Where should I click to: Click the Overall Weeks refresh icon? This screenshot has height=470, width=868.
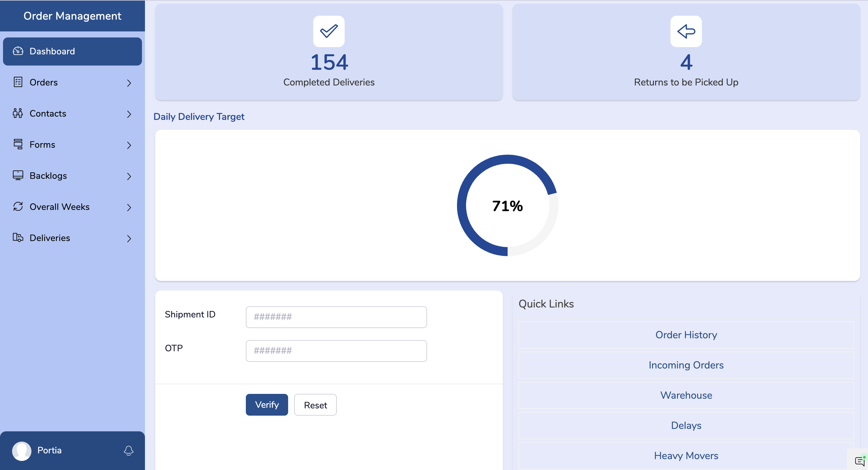[x=18, y=207]
